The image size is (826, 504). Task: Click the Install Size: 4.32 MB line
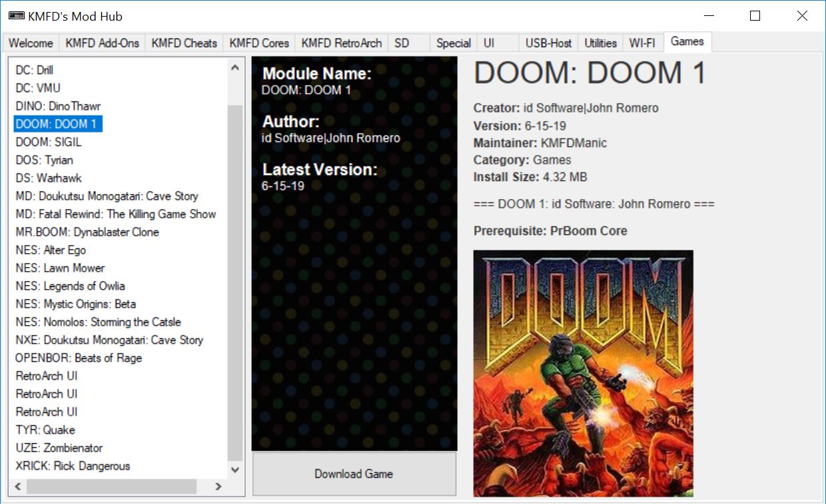[x=530, y=177]
